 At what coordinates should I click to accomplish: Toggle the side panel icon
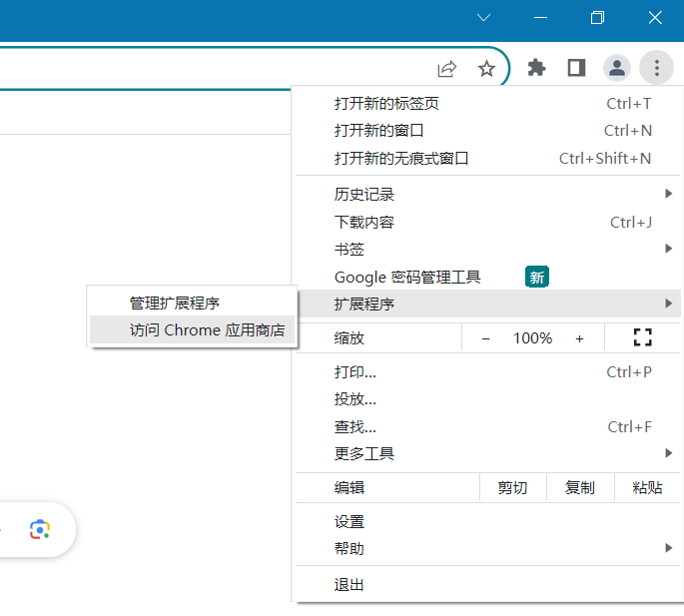(576, 68)
